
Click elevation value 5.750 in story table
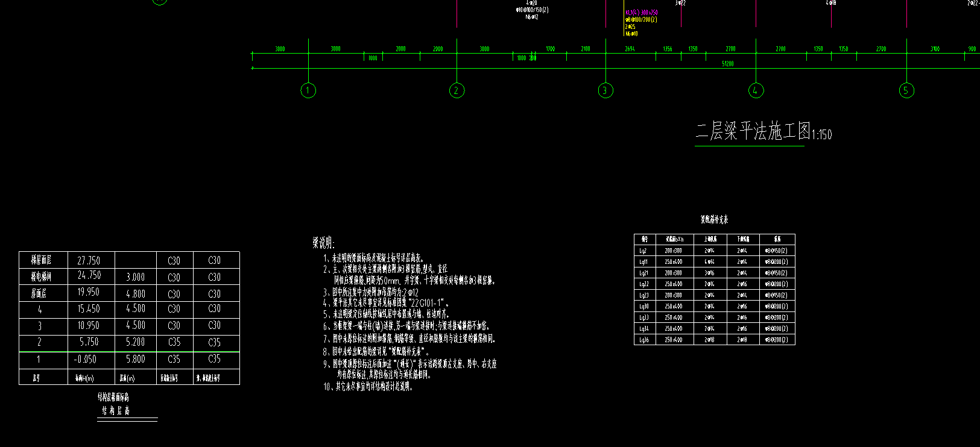[89, 342]
